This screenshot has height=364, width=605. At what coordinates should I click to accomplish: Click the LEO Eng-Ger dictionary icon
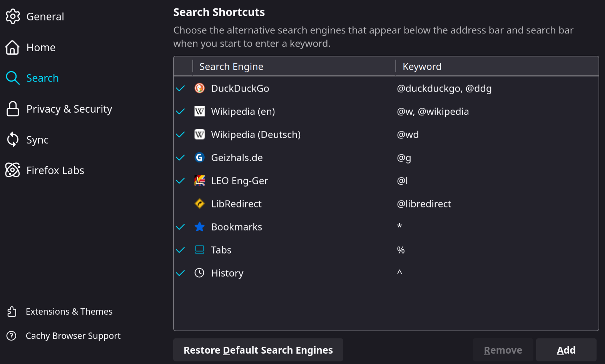pos(199,180)
